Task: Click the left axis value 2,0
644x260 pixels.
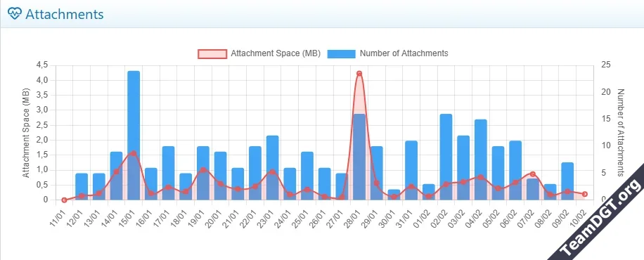Action: (x=43, y=140)
